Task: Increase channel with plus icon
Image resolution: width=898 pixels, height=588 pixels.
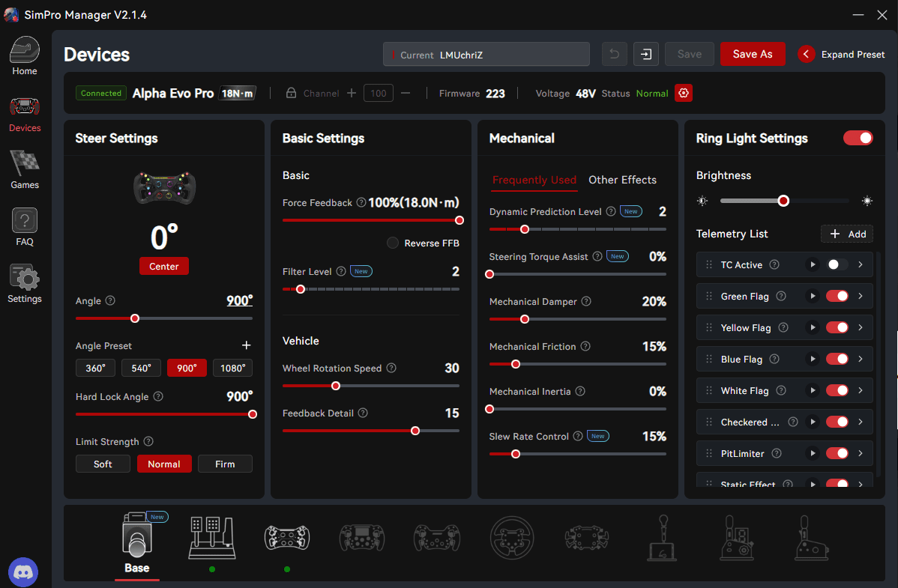Action: click(351, 93)
